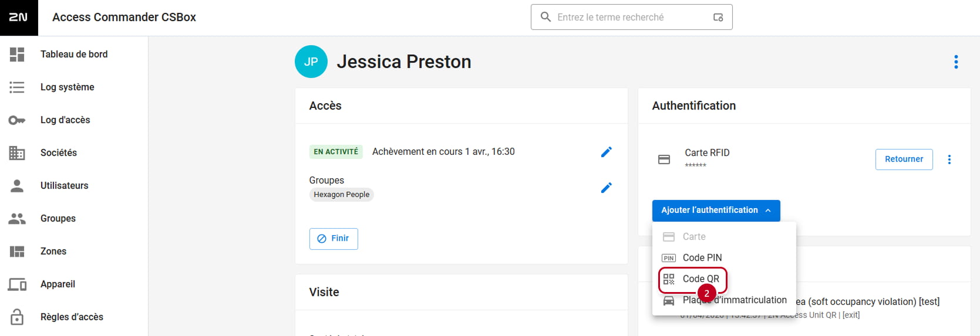This screenshot has width=980, height=336.
Task: Open Tableau de bord dashboard icon
Action: [x=17, y=55]
